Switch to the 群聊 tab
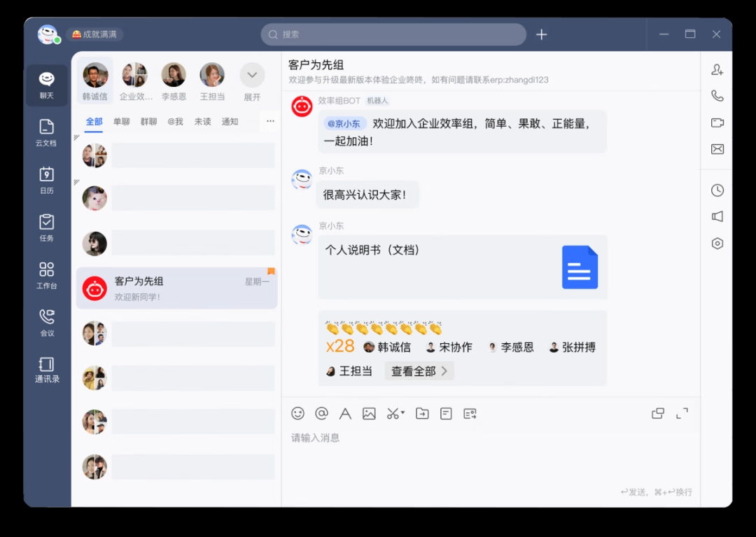This screenshot has width=756, height=537. 148,122
